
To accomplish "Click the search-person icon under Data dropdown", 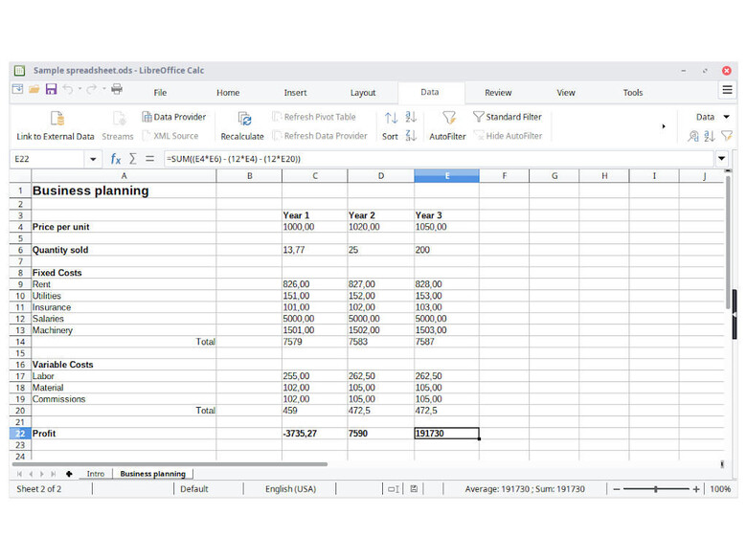I will (693, 136).
